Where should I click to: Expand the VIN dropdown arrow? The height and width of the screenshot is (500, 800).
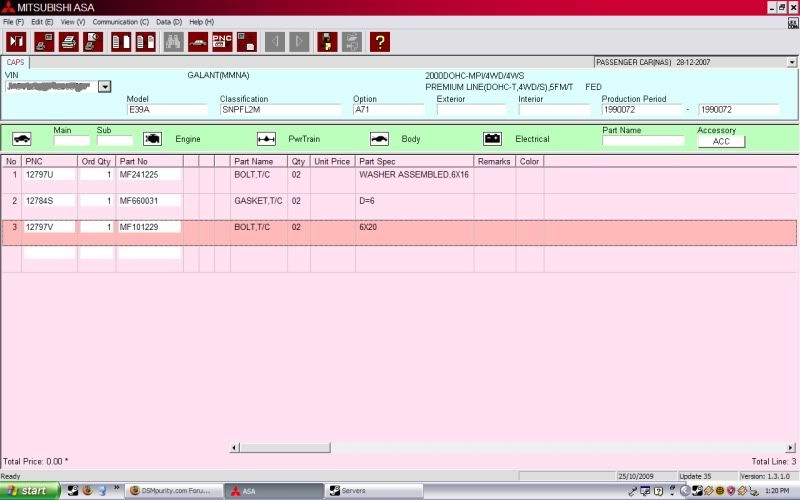click(x=105, y=86)
